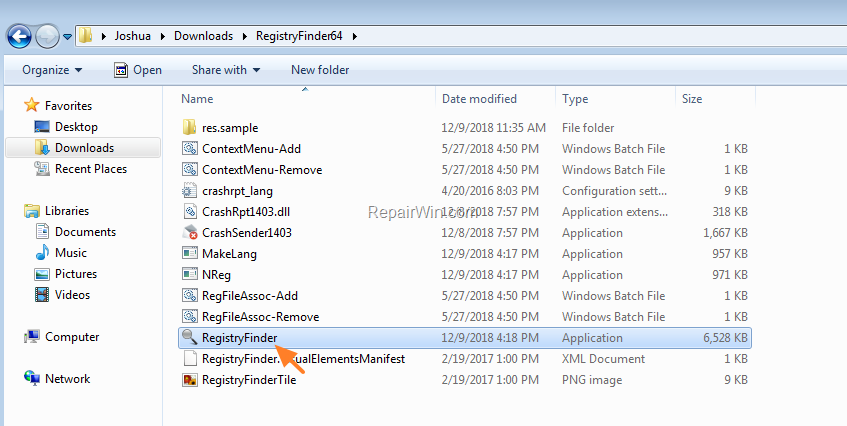Screen dimensions: 847x426
Task: Click the Desktop icon in sidebar
Action: pos(42,127)
